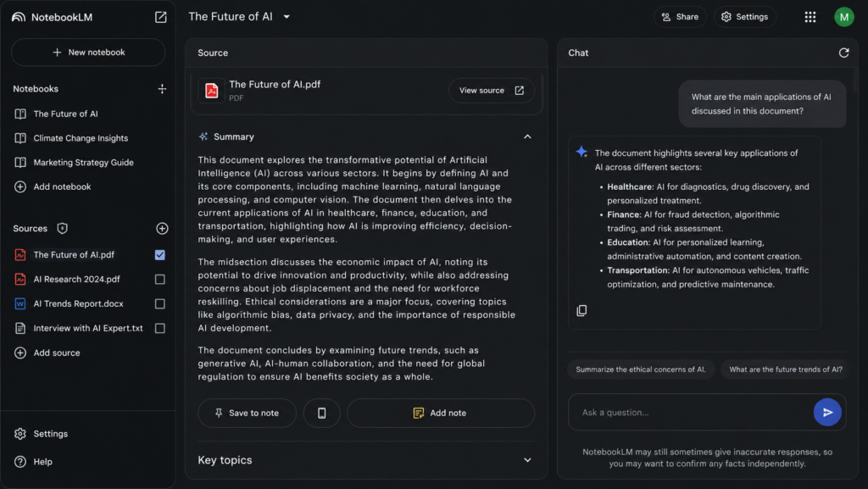
Task: Open the Google apps grid icon
Action: [x=810, y=17]
